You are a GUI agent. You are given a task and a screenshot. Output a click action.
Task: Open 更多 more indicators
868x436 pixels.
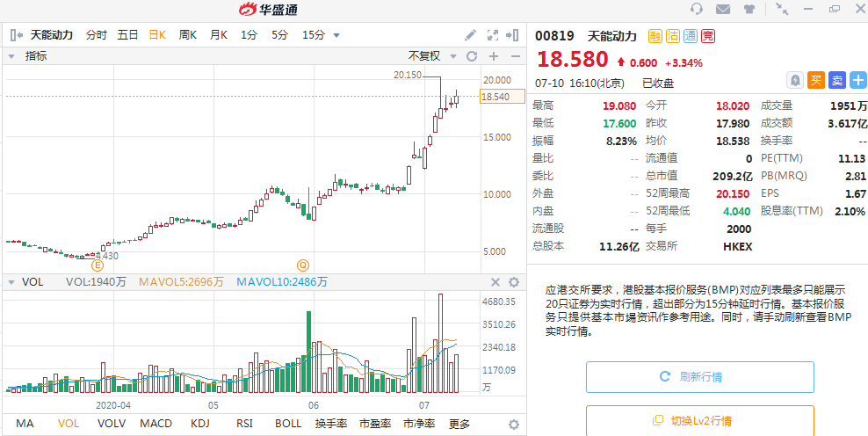(x=459, y=424)
